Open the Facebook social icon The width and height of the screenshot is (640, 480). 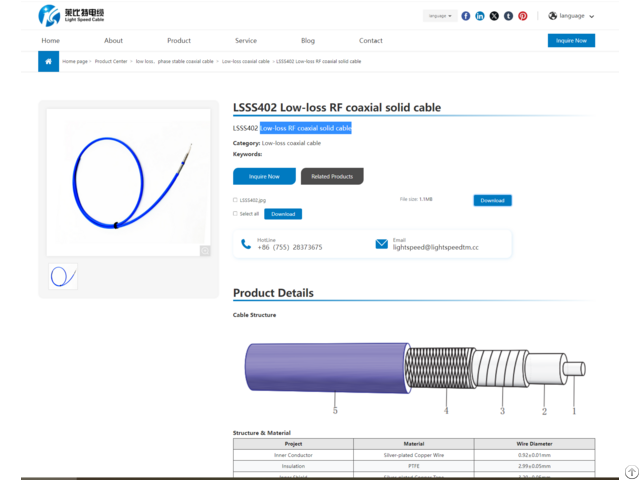point(465,16)
